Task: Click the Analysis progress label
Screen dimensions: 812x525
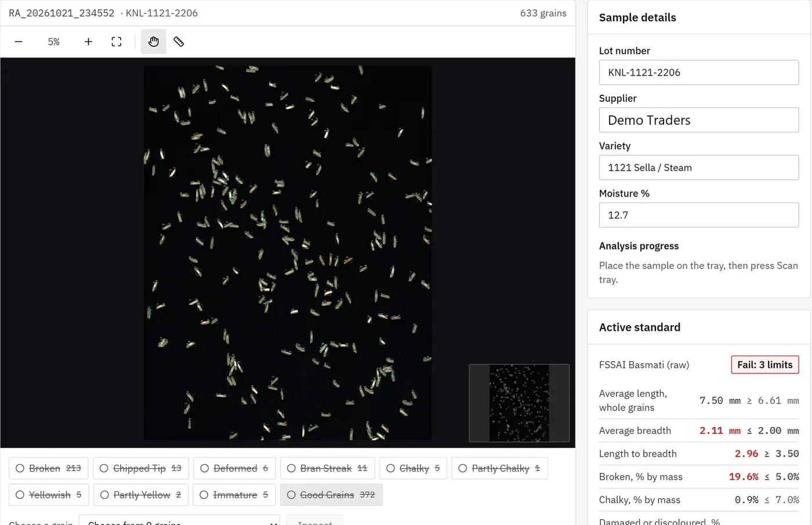Action: click(639, 246)
